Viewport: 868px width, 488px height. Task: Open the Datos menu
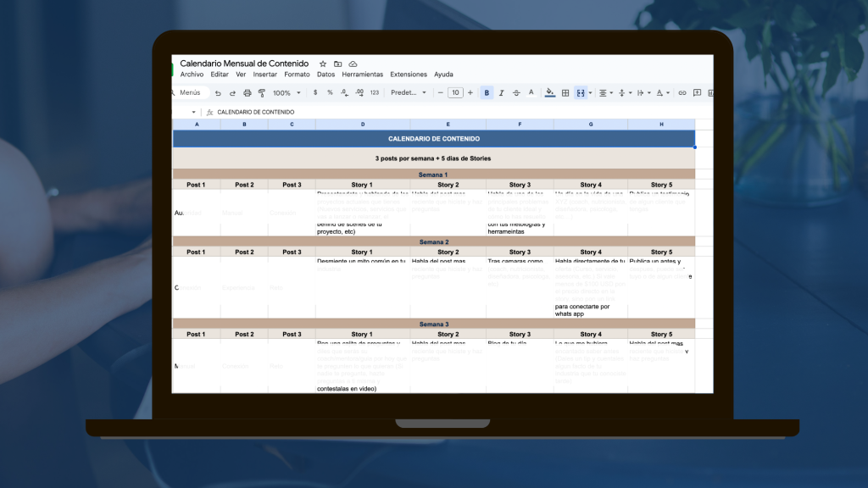click(x=326, y=75)
